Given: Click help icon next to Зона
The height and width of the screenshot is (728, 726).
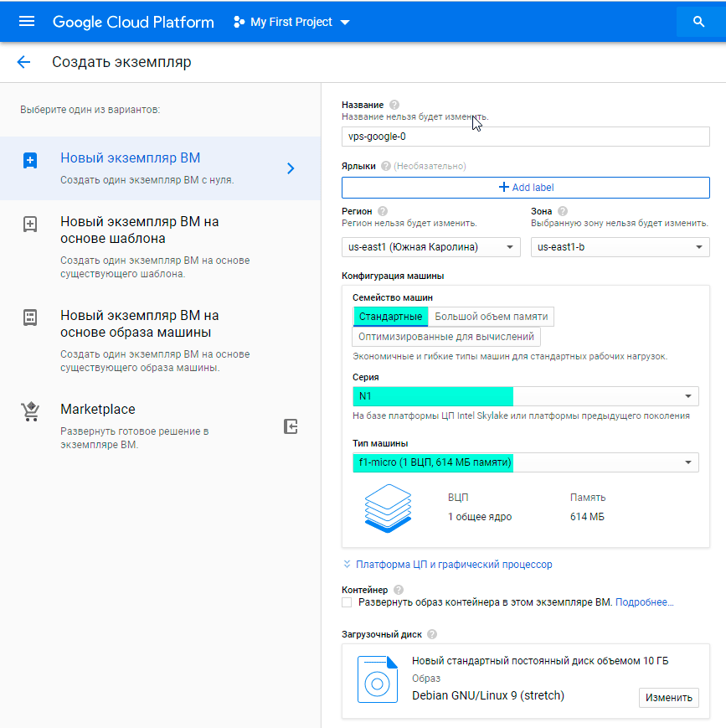Looking at the screenshot, I should [563, 211].
